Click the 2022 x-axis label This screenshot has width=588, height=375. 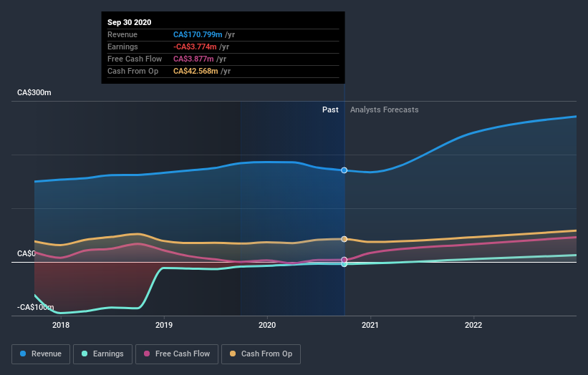click(473, 325)
